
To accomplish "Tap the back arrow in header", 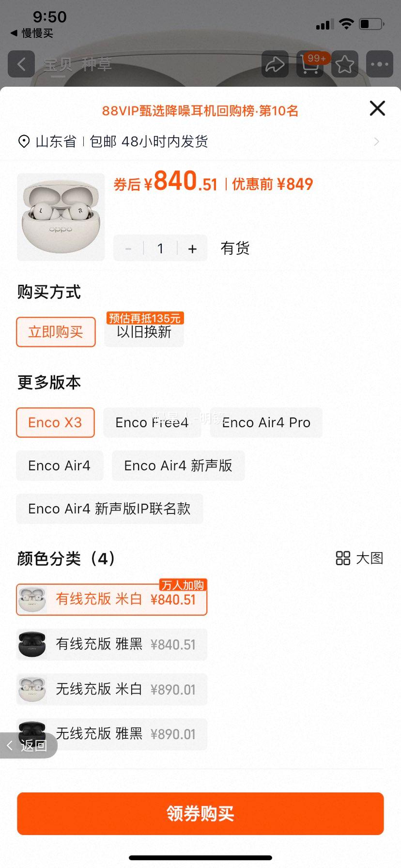I will 21,64.
